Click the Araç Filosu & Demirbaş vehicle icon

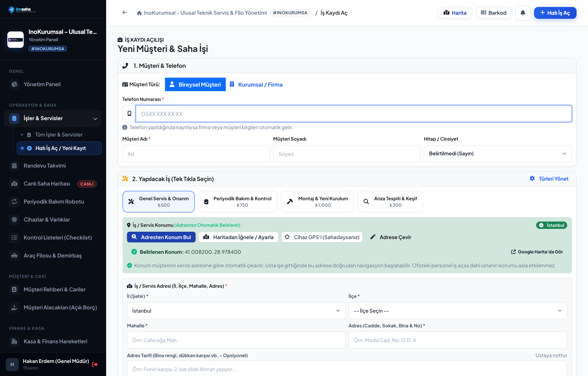click(14, 255)
